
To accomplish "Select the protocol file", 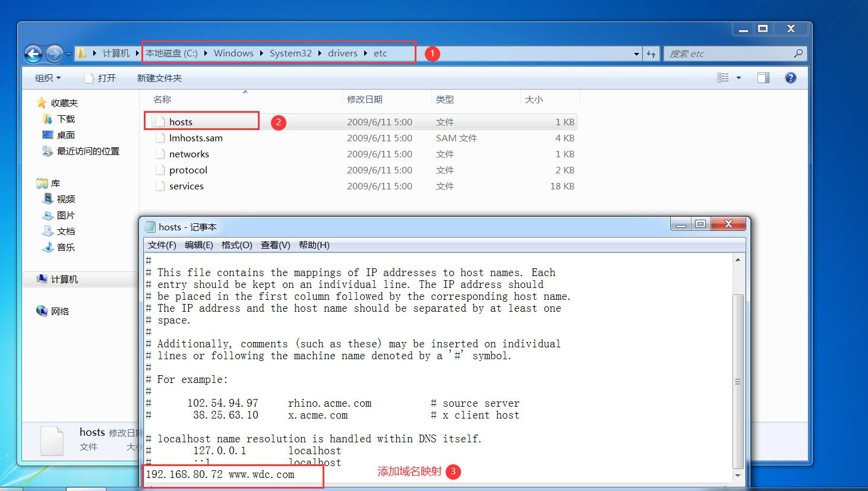I will coord(188,170).
